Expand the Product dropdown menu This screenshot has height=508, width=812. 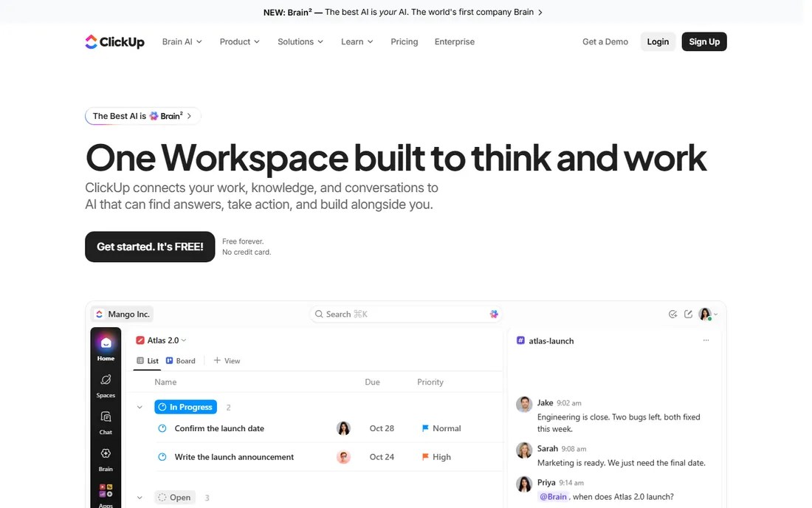click(239, 42)
